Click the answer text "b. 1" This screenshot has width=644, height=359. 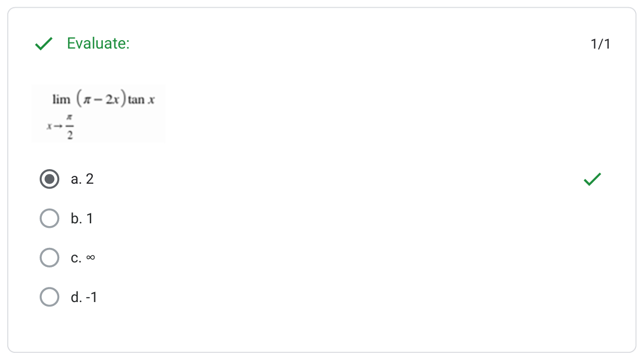[x=82, y=218]
